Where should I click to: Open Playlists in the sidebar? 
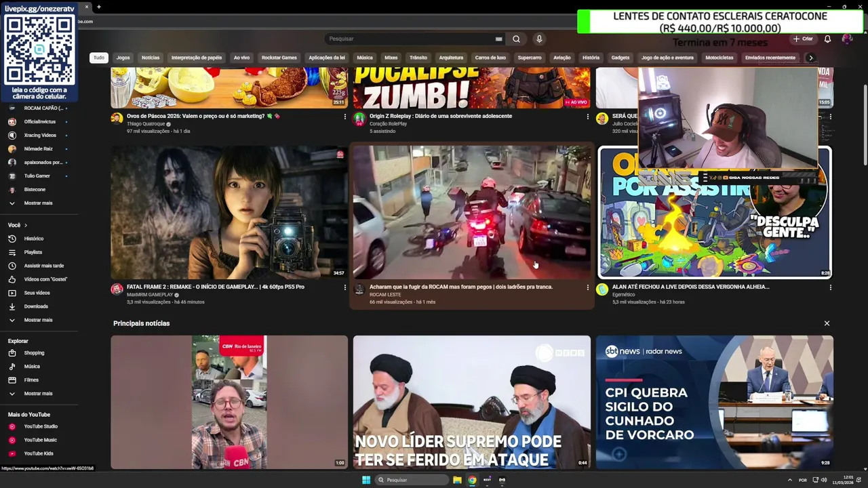[33, 252]
